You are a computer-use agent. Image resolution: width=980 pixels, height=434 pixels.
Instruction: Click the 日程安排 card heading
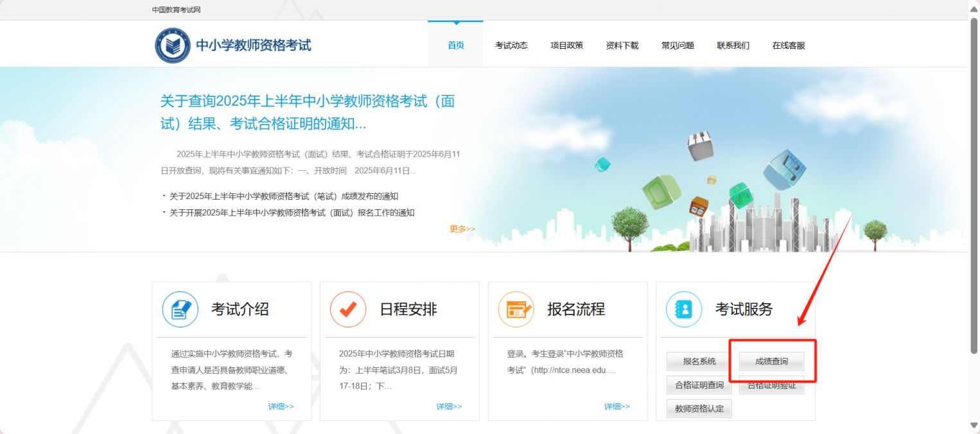tap(408, 309)
